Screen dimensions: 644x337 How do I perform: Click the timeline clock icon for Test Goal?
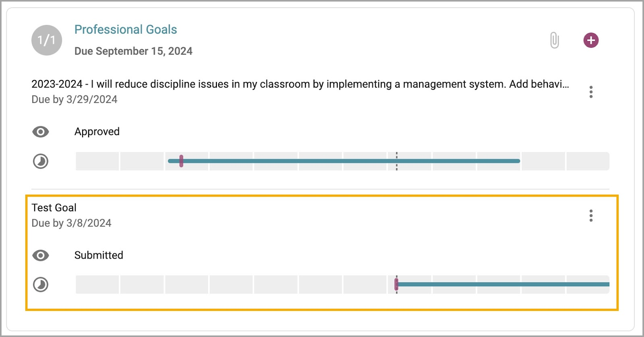[41, 285]
